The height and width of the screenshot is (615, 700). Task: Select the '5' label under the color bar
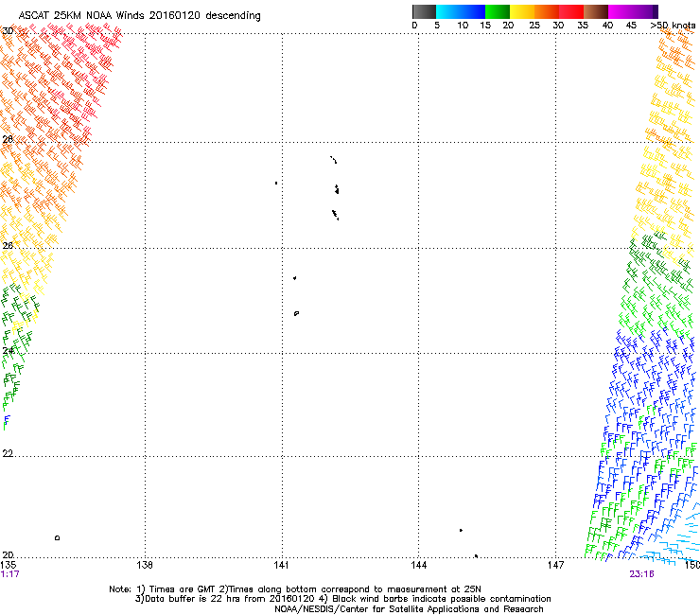click(437, 26)
